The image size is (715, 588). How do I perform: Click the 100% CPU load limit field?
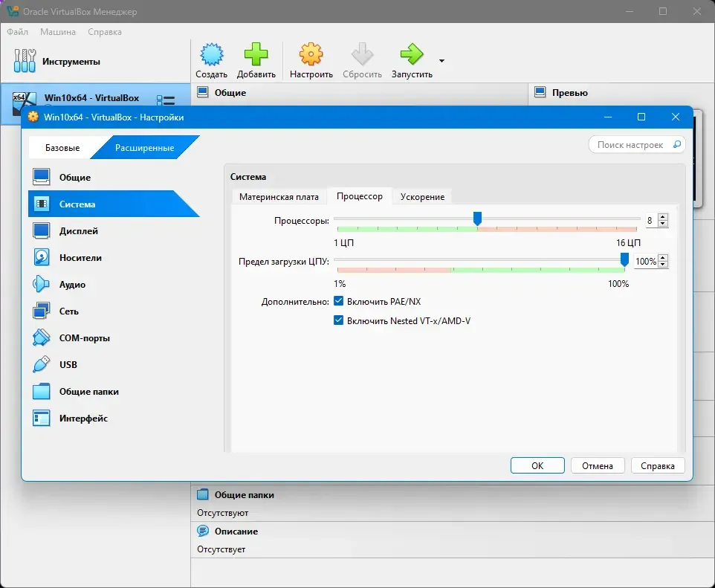click(x=646, y=262)
